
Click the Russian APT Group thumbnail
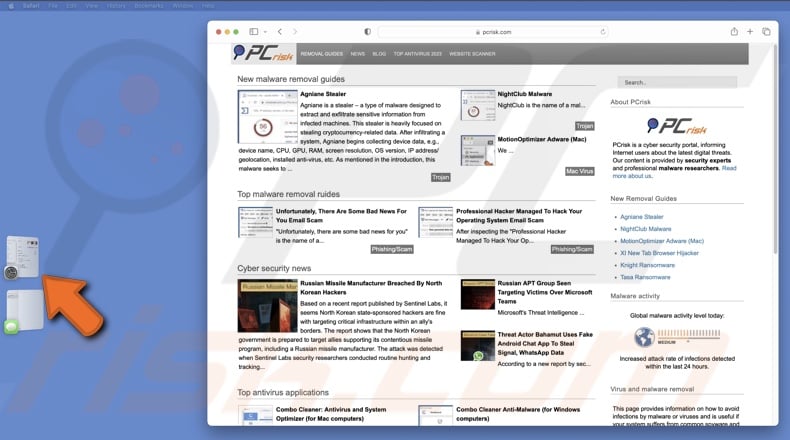(x=478, y=294)
